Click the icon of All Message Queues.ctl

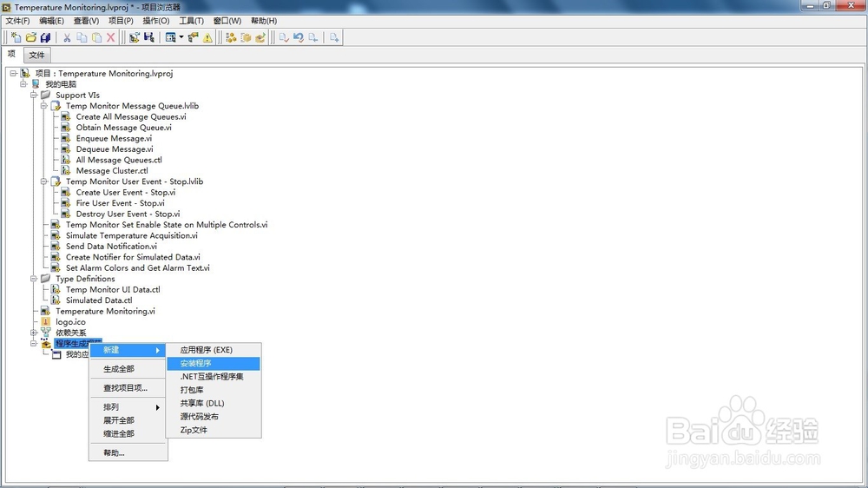tap(66, 160)
